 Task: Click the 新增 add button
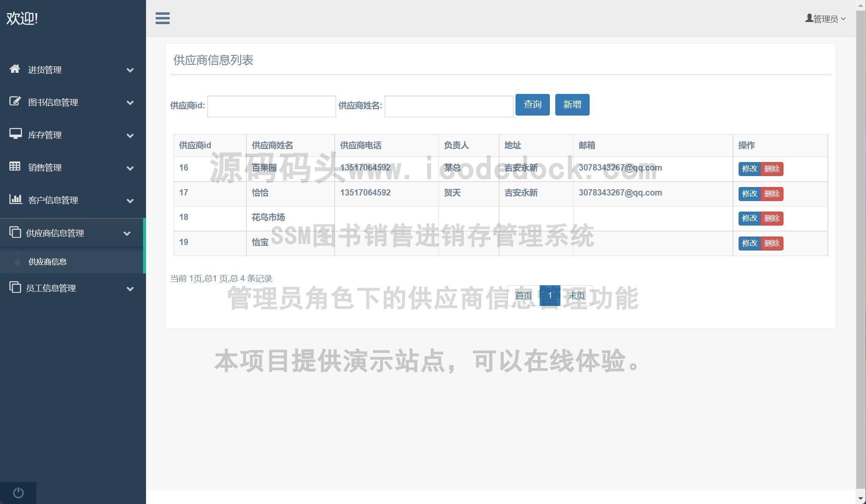572,105
